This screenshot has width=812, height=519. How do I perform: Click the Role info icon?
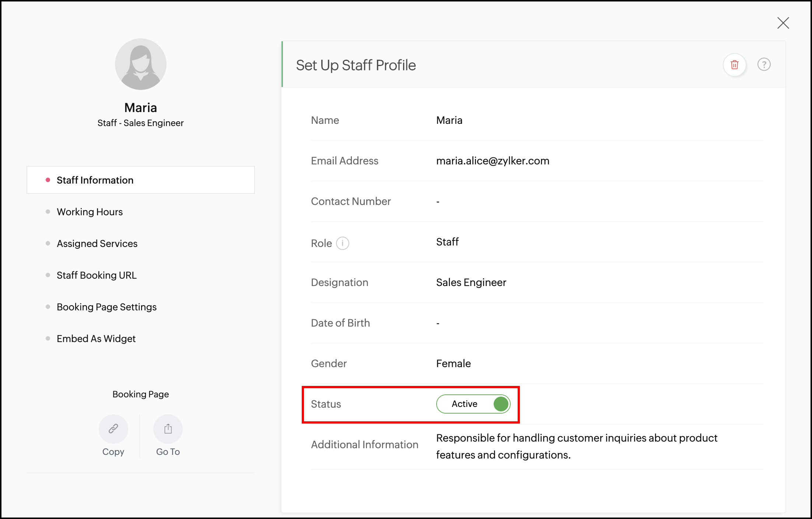(x=342, y=243)
